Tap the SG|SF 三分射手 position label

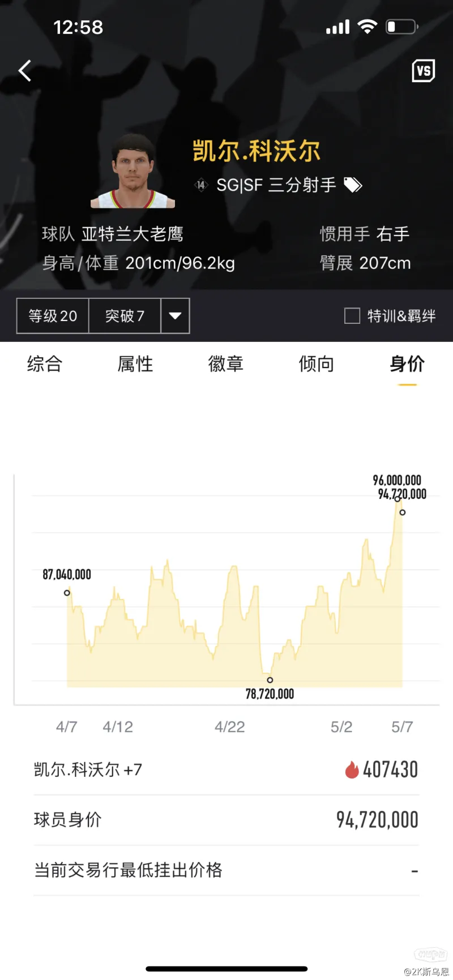click(276, 185)
